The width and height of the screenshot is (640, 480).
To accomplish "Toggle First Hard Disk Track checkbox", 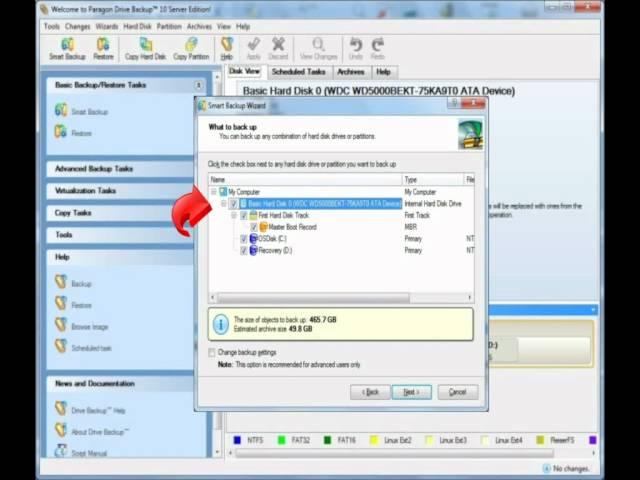I will pyautogui.click(x=244, y=215).
